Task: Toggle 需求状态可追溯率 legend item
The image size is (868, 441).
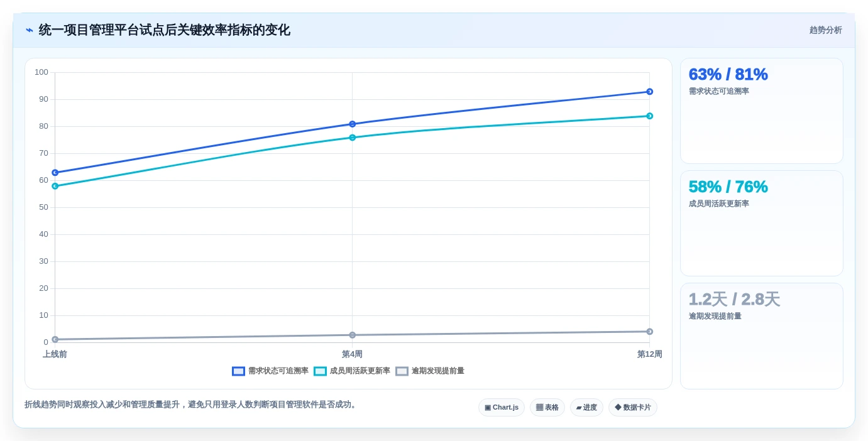Action: pos(270,371)
